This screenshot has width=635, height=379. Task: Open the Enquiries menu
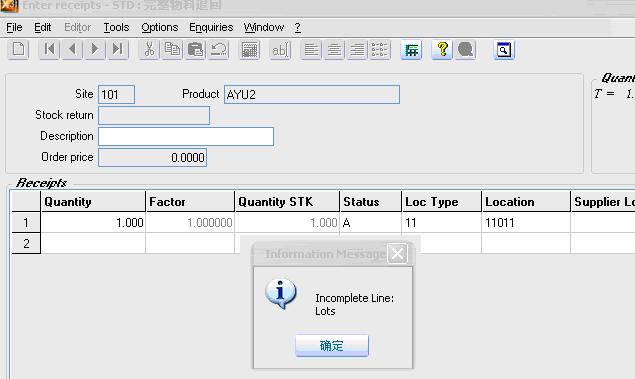coord(211,27)
